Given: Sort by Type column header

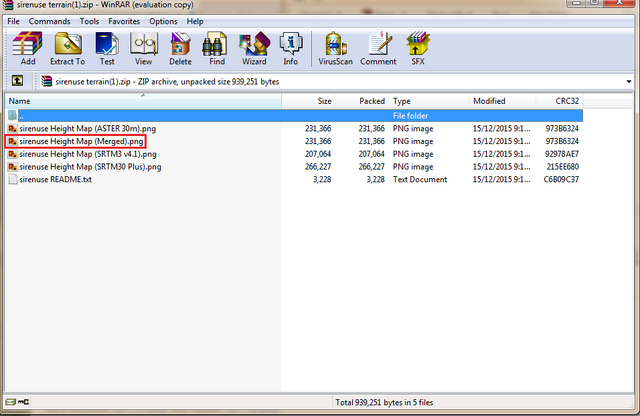Looking at the screenshot, I should point(429,101).
